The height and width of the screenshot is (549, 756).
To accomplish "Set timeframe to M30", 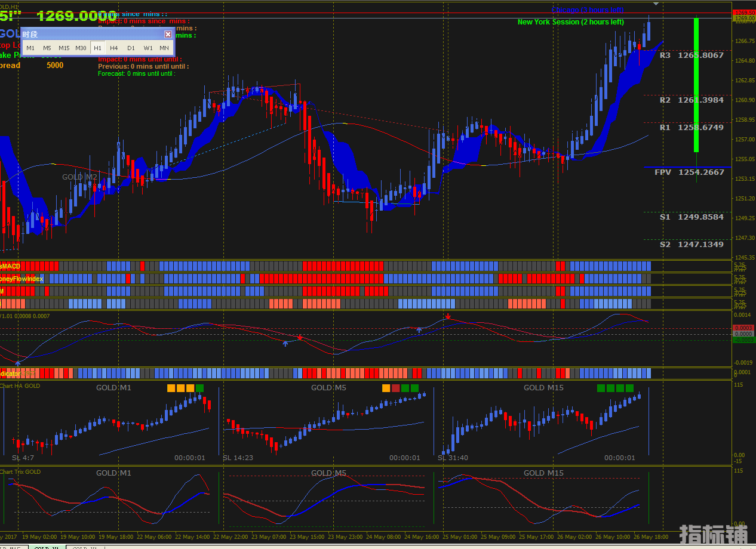I will coord(81,48).
